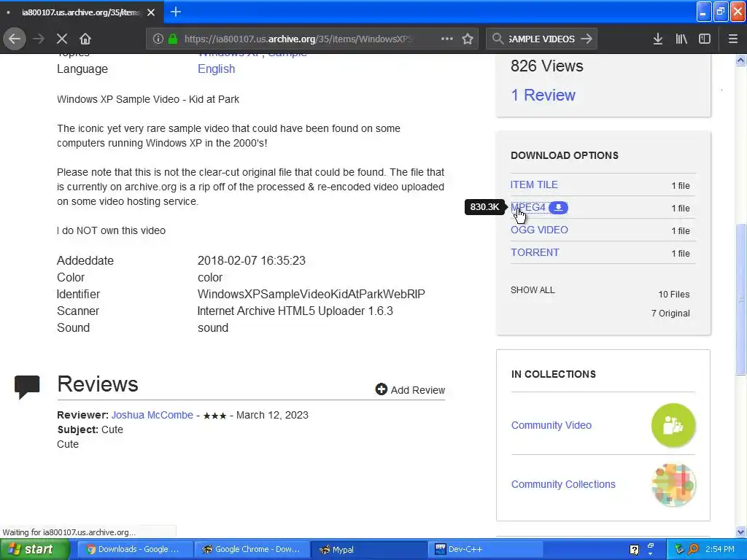Click the page scrollbar down arrow
The width and height of the screenshot is (747, 560).
(740, 532)
